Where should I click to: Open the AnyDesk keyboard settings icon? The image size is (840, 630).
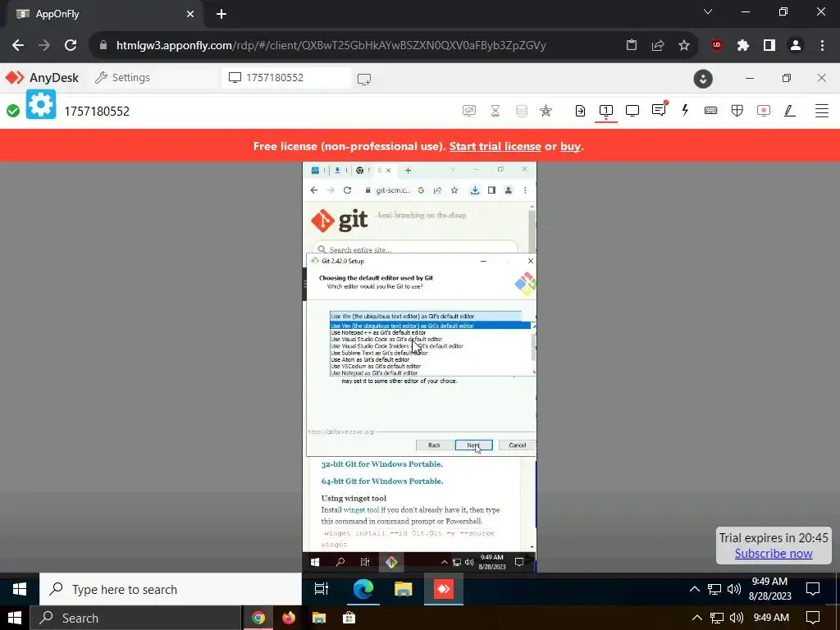711,111
